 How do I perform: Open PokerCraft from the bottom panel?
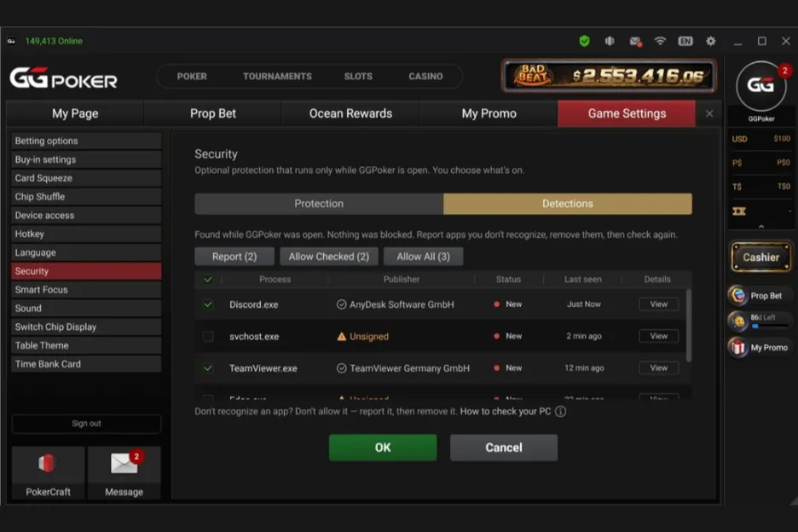49,472
